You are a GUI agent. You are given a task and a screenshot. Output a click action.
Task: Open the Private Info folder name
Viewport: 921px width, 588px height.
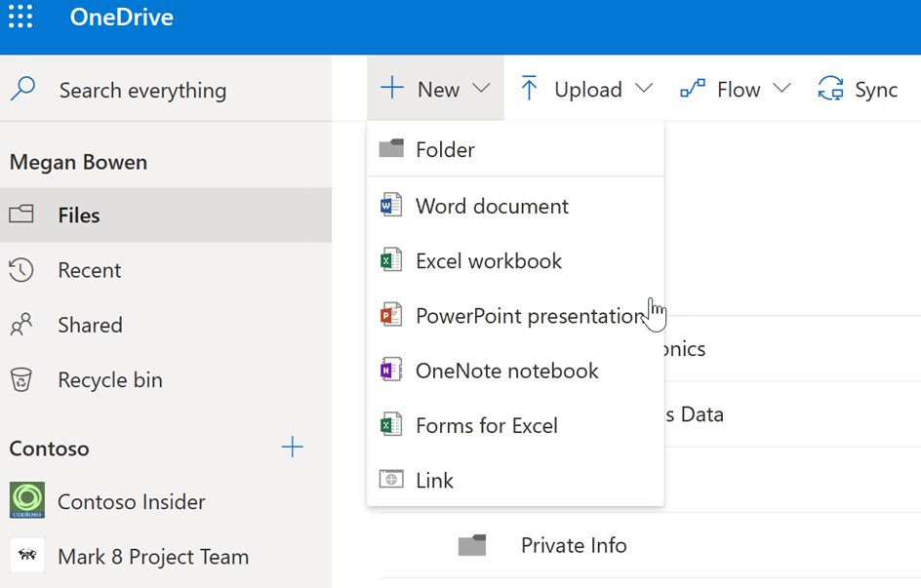[574, 545]
